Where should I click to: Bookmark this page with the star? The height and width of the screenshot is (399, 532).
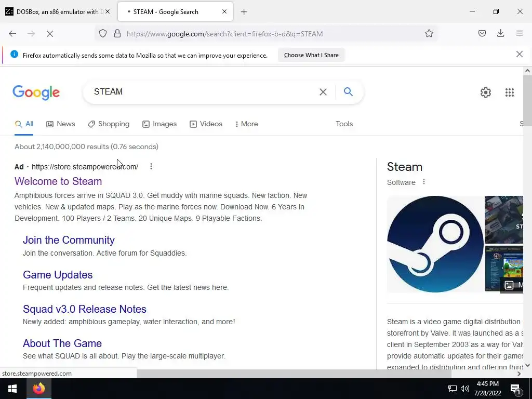tap(429, 34)
